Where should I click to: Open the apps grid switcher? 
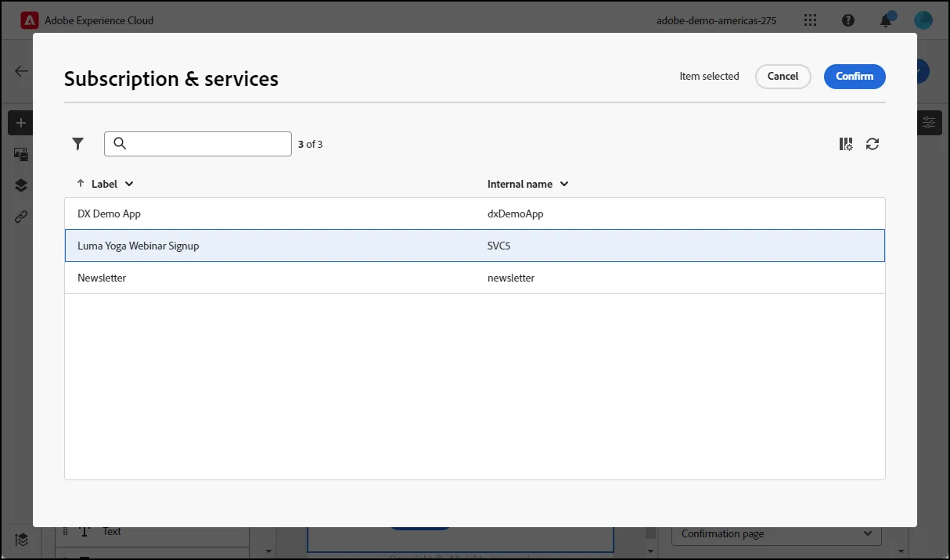(x=811, y=20)
